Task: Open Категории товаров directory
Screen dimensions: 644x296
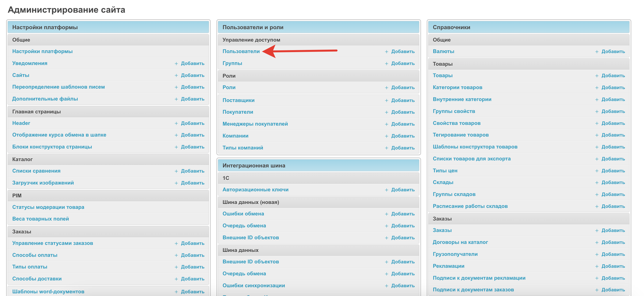Action: click(457, 87)
